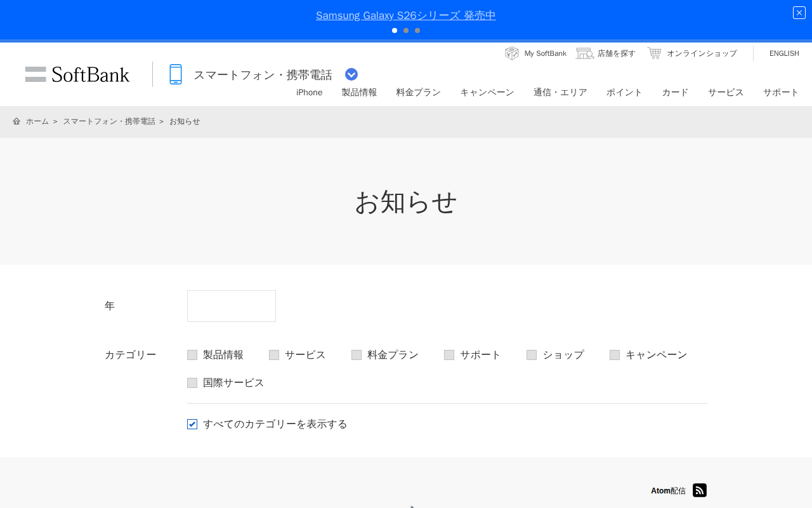Go to スマートフォン・携帯電話 breadcrumb link

coord(109,121)
